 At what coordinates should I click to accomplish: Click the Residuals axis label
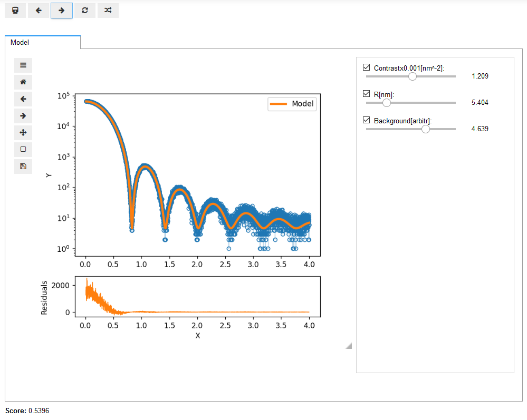point(44,298)
